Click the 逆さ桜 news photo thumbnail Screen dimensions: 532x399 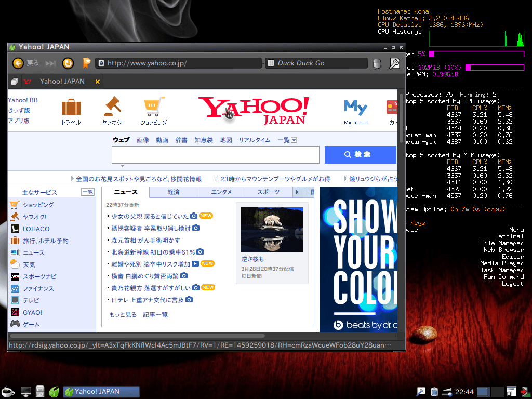coord(272,230)
